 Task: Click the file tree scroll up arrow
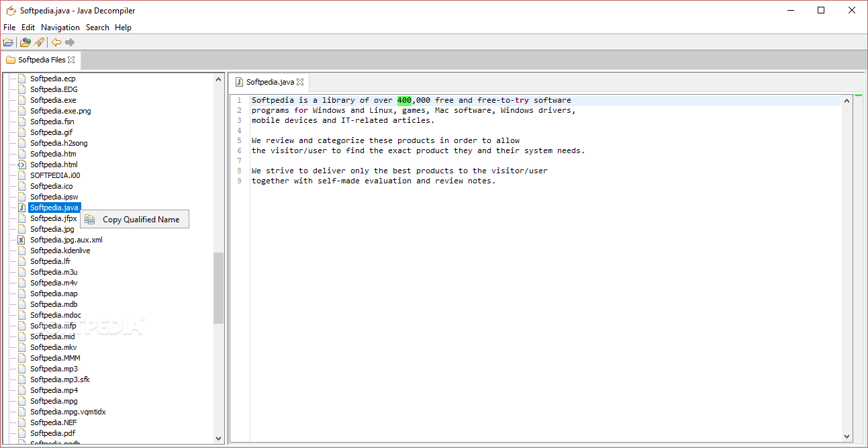click(218, 79)
